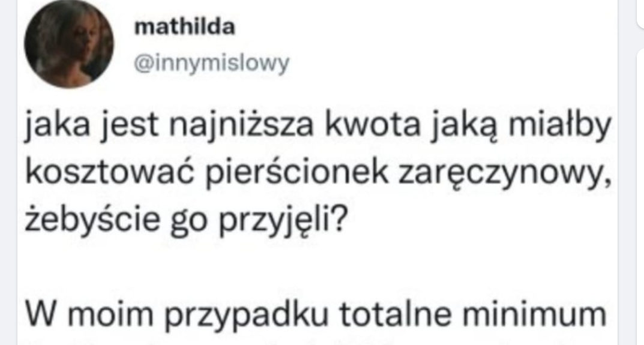Click the word 'moim' in last line
This screenshot has width=644, height=345.
click(110, 314)
